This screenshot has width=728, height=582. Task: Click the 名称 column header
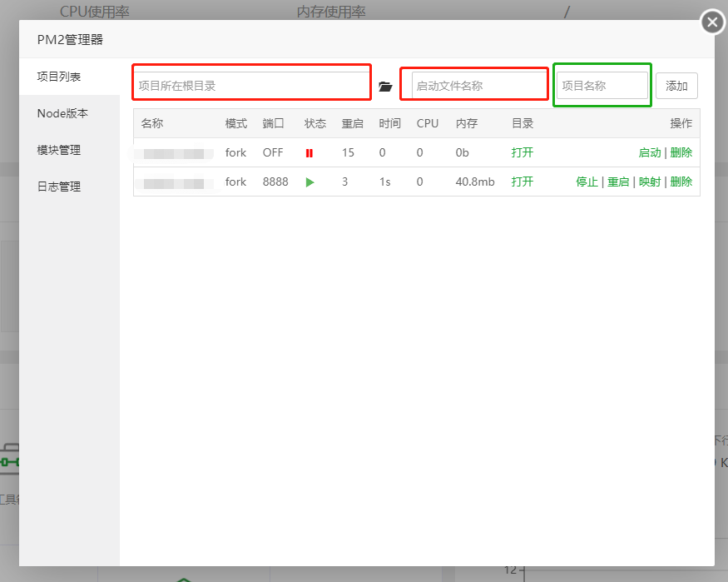152,123
